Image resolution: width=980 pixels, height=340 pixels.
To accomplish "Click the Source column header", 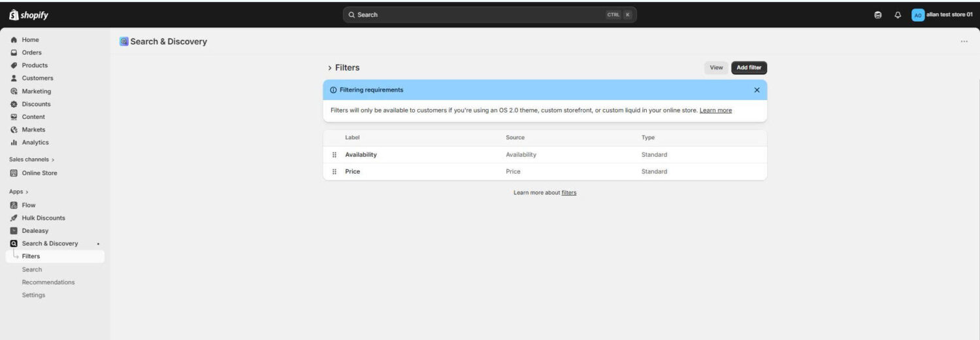I will coord(515,138).
